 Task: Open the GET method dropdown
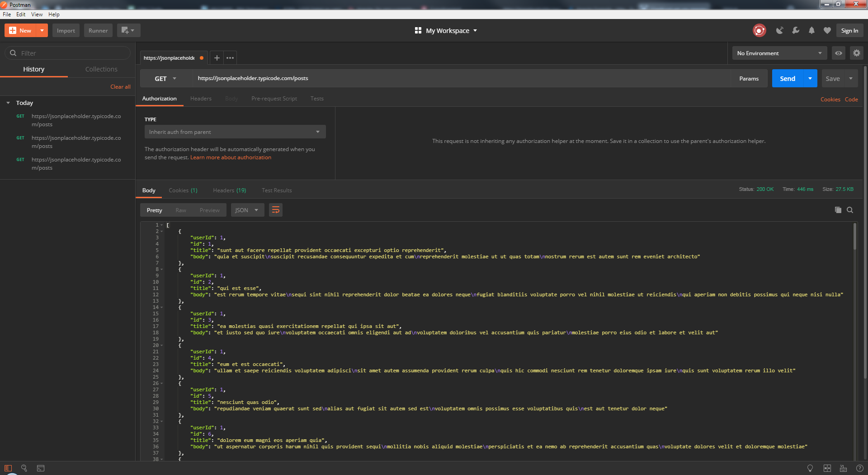166,78
